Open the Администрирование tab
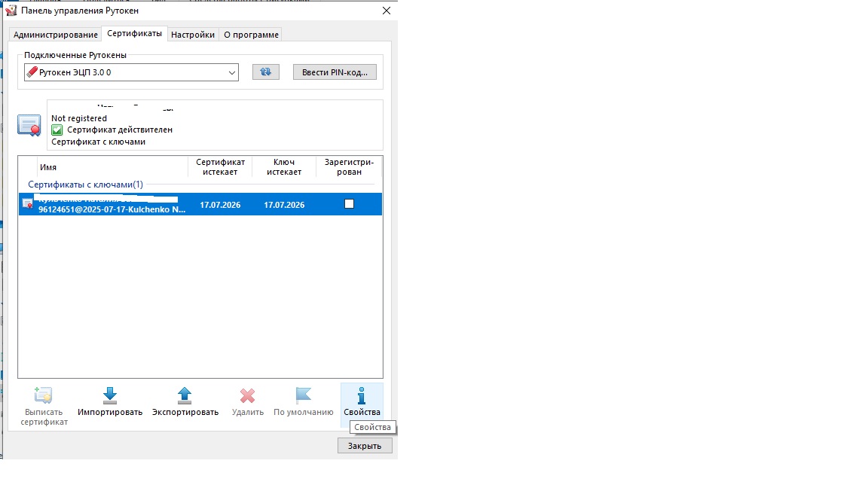The height and width of the screenshot is (488, 868). [55, 35]
